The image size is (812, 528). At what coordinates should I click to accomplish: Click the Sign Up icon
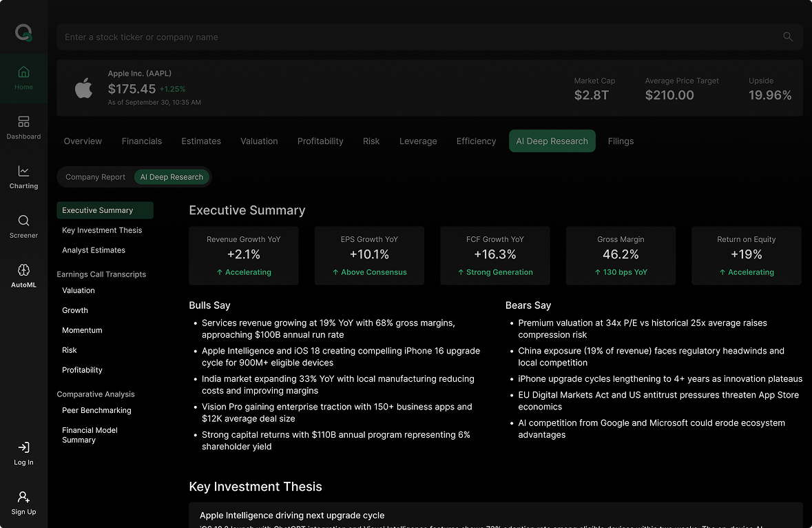23,497
